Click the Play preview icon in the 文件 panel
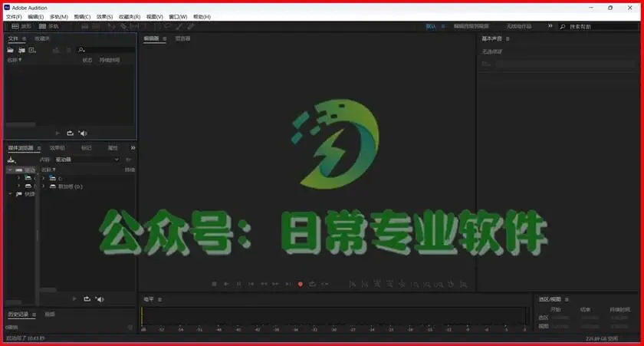The height and width of the screenshot is (346, 644). pyautogui.click(x=58, y=133)
